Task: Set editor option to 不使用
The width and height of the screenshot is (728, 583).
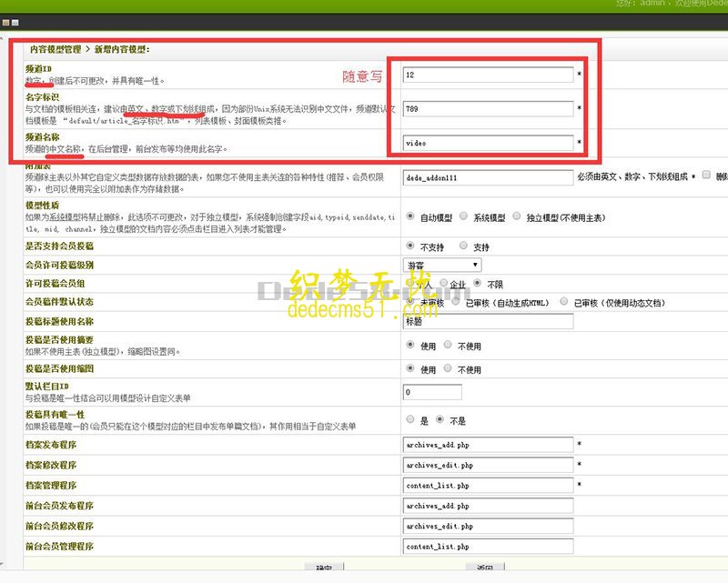Action: [x=446, y=369]
